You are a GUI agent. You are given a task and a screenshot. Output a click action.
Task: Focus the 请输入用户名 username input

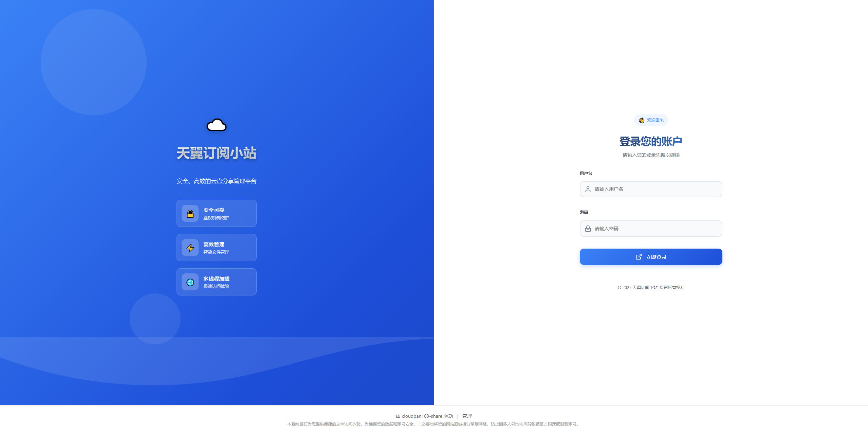pos(650,189)
